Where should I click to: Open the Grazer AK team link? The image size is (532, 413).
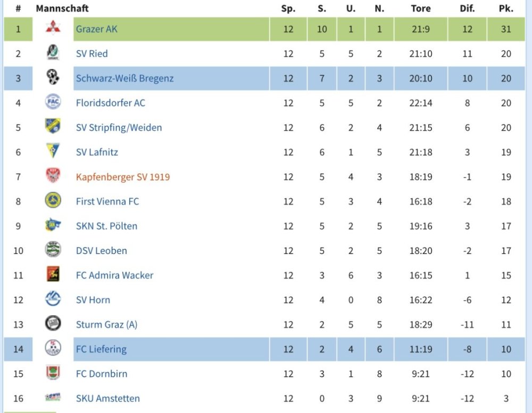(x=97, y=29)
